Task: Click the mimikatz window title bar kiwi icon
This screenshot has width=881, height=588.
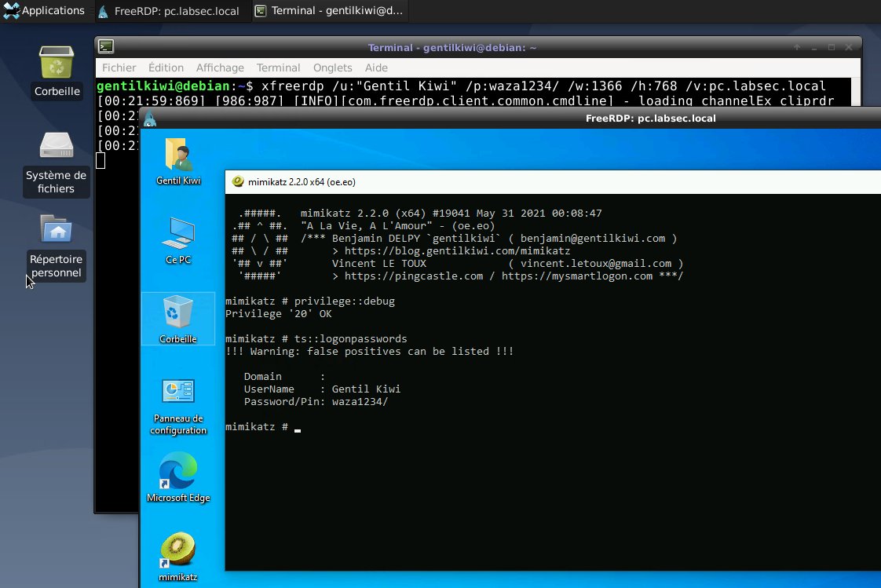Action: tap(238, 181)
